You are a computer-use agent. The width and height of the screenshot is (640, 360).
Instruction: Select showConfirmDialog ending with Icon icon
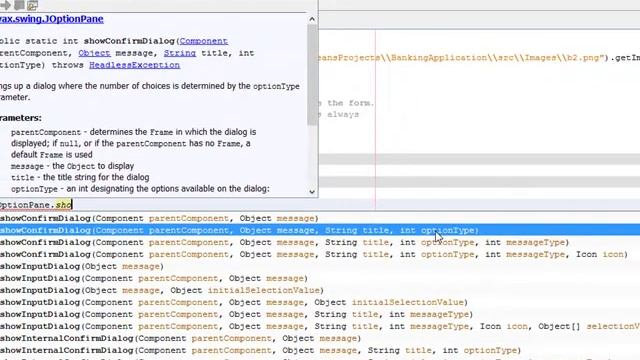coord(320,254)
